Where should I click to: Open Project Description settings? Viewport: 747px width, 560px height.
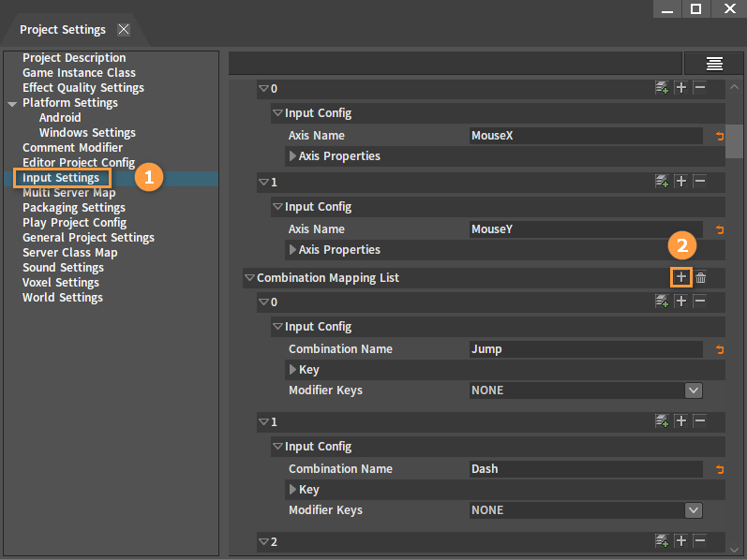74,58
